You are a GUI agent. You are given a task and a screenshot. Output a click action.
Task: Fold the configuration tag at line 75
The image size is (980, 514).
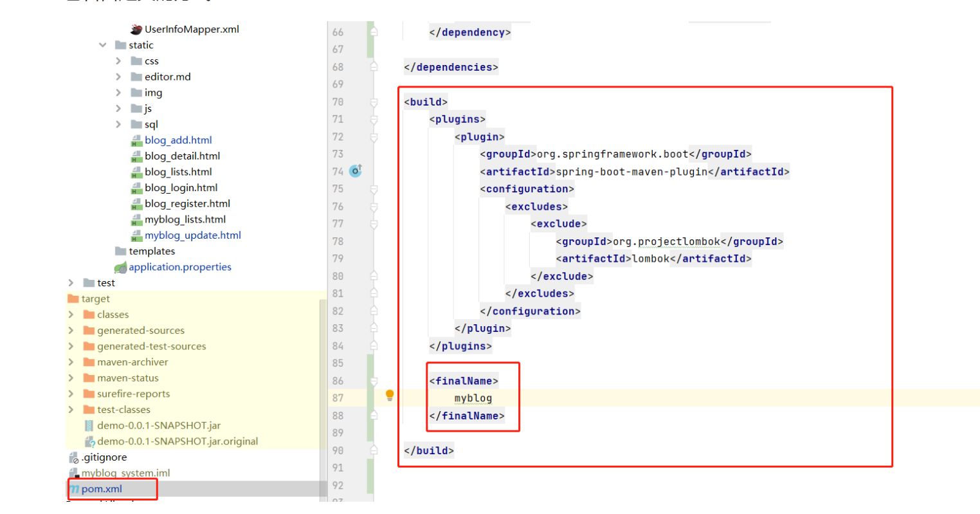click(374, 189)
